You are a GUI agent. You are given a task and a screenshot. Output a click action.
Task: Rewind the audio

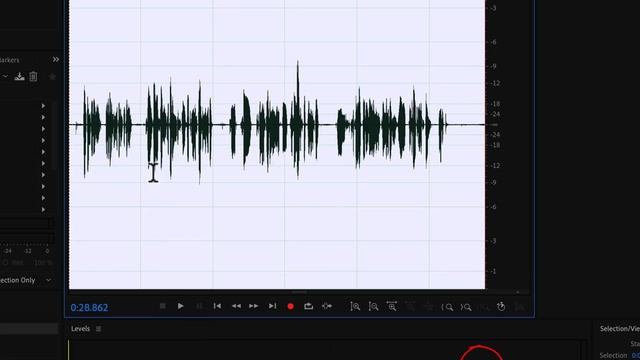(236, 306)
